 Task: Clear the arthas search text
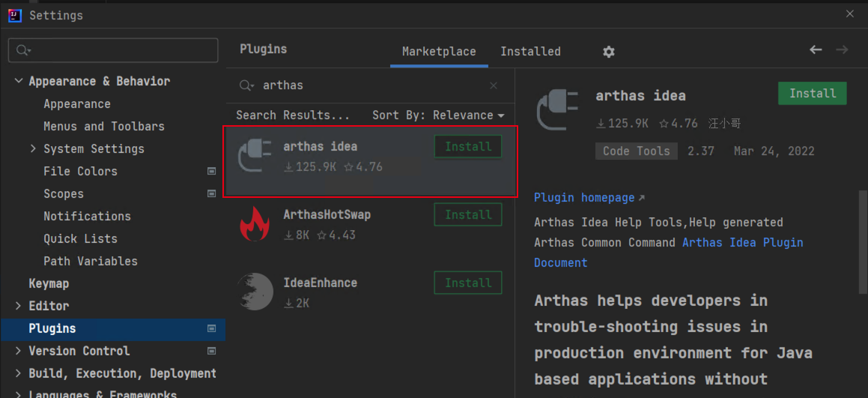(494, 86)
